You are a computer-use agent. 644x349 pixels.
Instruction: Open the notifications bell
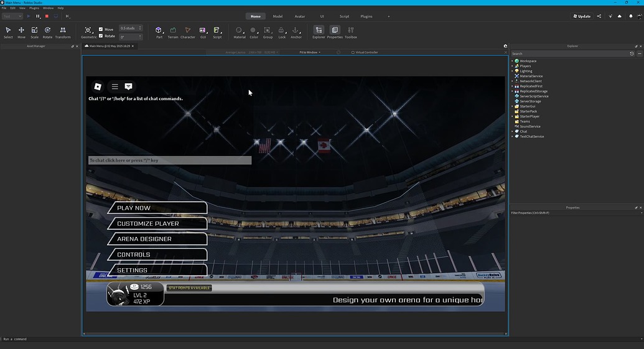(630, 16)
